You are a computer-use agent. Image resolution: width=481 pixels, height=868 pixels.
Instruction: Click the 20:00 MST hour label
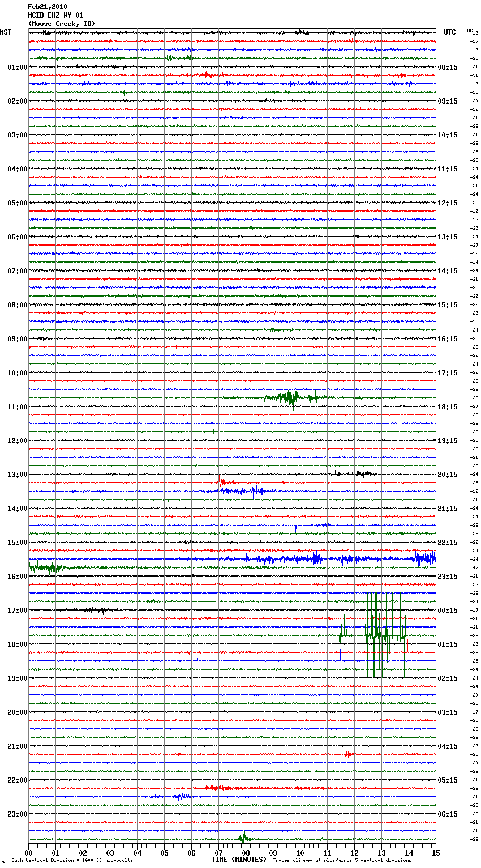coord(18,712)
